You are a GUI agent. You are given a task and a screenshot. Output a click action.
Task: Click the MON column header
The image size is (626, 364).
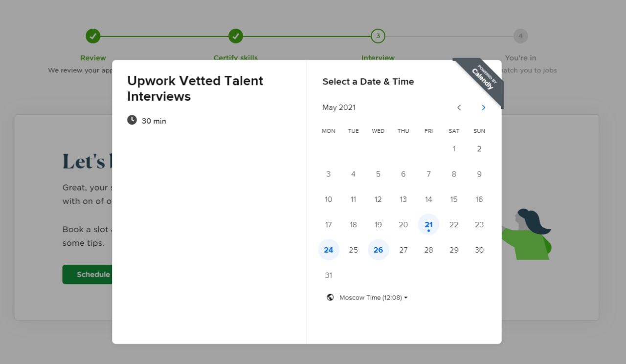pos(329,131)
